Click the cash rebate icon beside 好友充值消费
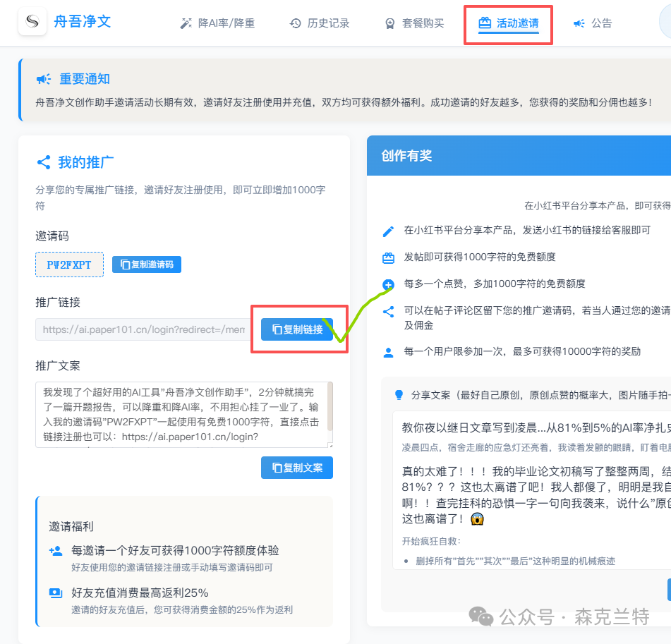The width and height of the screenshot is (671, 644). (56, 593)
